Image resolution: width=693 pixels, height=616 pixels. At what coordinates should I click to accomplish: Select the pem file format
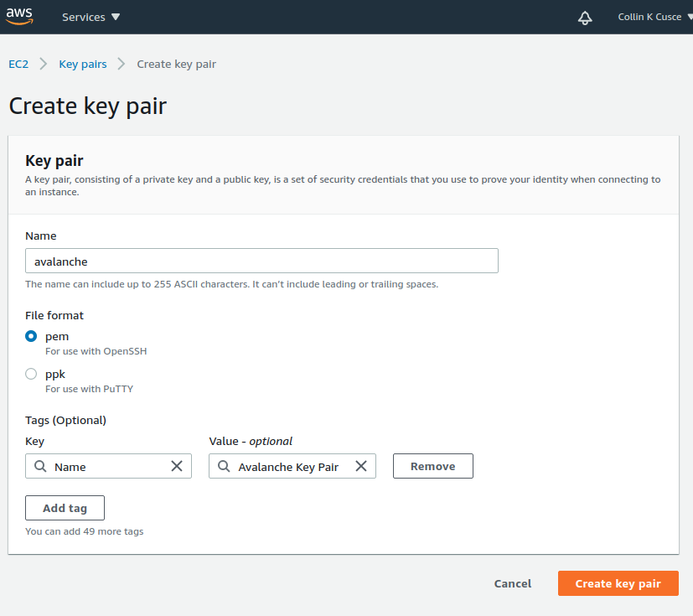[x=31, y=336]
